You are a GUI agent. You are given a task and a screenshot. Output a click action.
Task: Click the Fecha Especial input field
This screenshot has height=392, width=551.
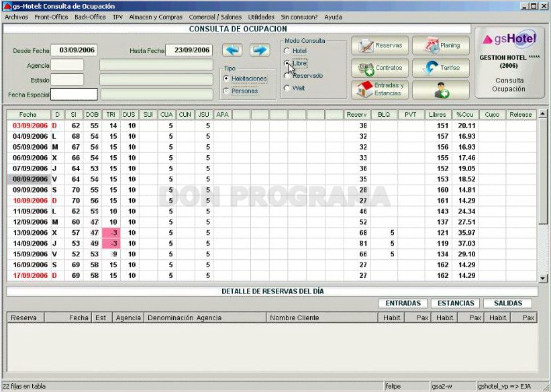coord(74,94)
